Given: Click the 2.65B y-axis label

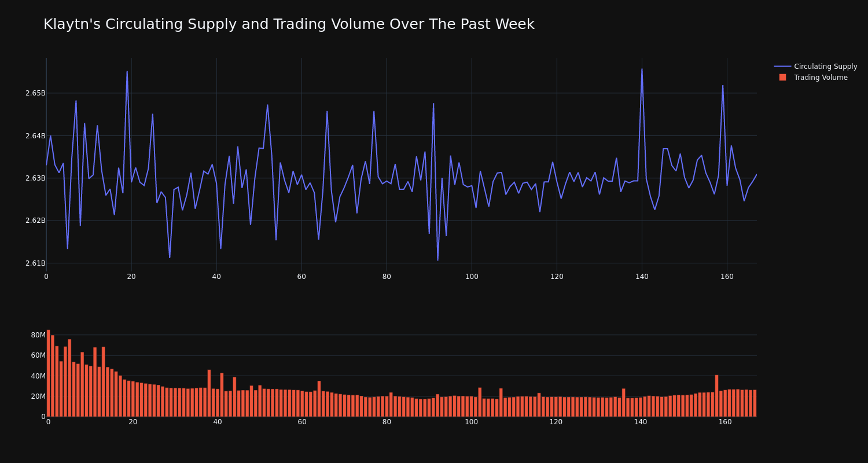Looking at the screenshot, I should coord(35,93).
